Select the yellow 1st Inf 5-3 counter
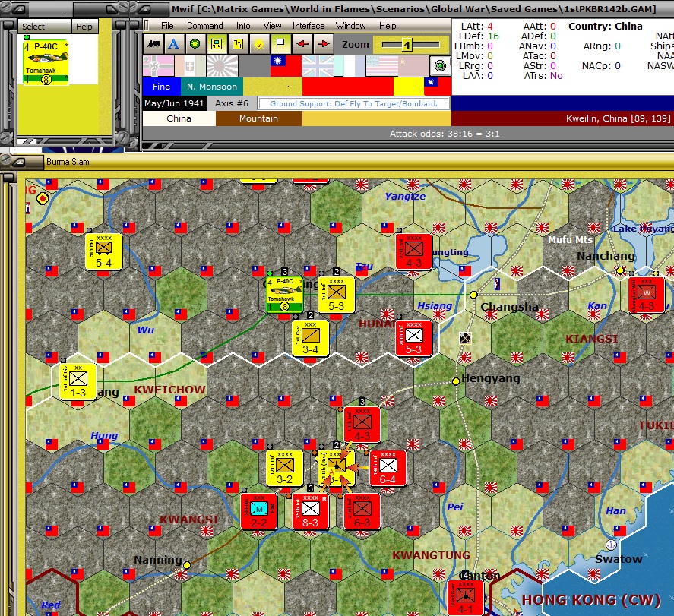674x616 pixels. pos(336,294)
